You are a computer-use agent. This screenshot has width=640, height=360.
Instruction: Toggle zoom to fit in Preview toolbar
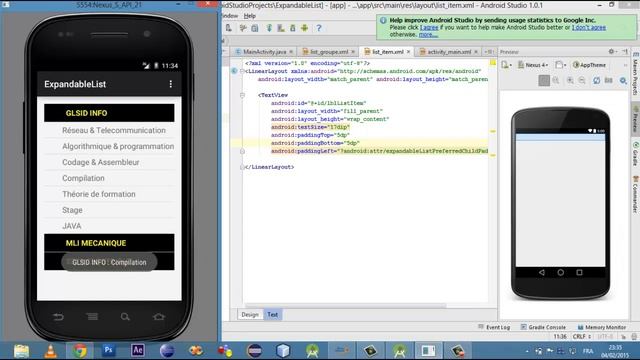(544, 80)
